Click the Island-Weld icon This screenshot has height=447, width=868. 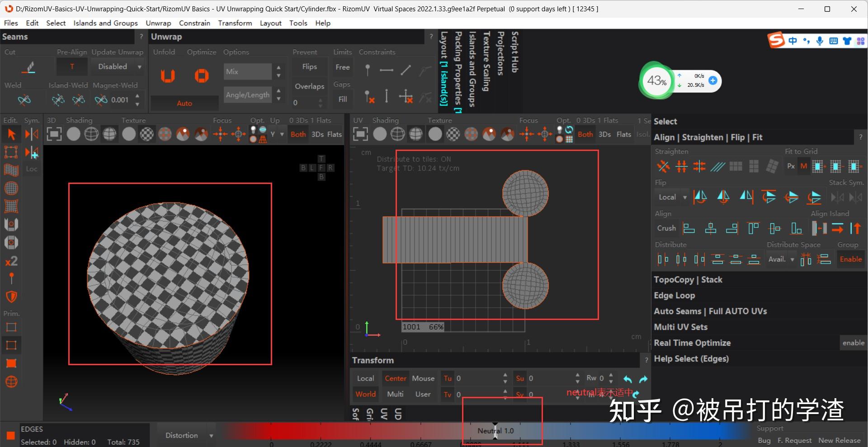(x=58, y=99)
